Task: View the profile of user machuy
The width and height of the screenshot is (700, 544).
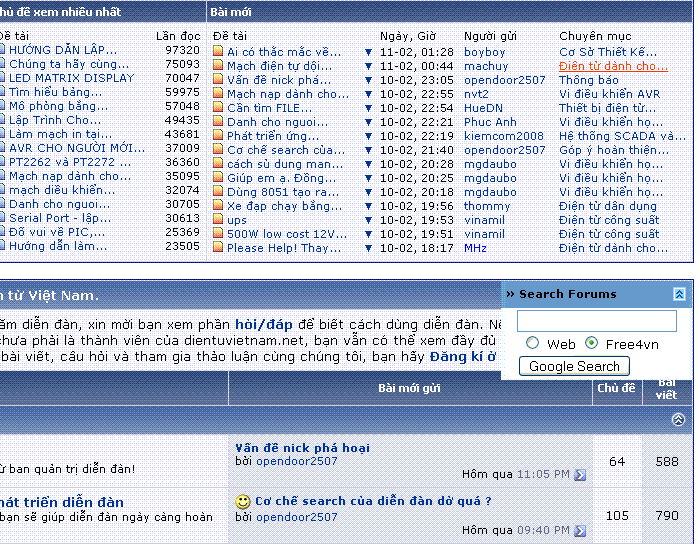Action: pos(486,66)
